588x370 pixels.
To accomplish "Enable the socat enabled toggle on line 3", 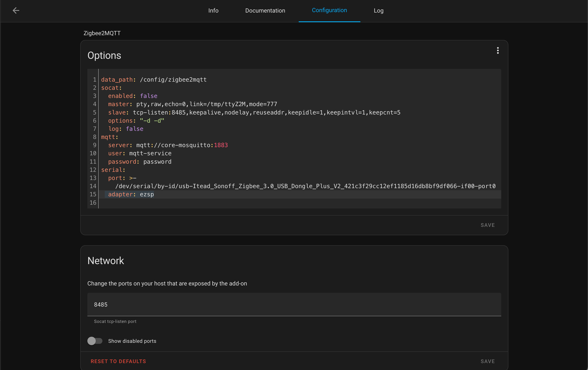I will coord(148,96).
